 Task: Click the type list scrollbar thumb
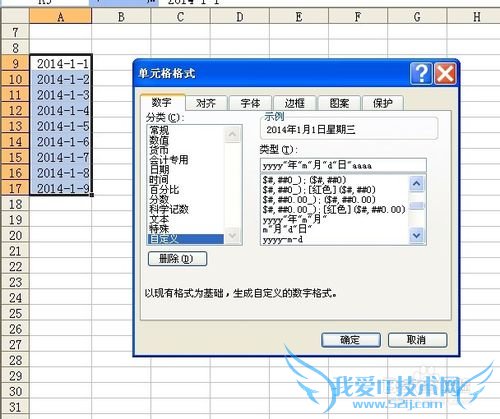tap(417, 205)
